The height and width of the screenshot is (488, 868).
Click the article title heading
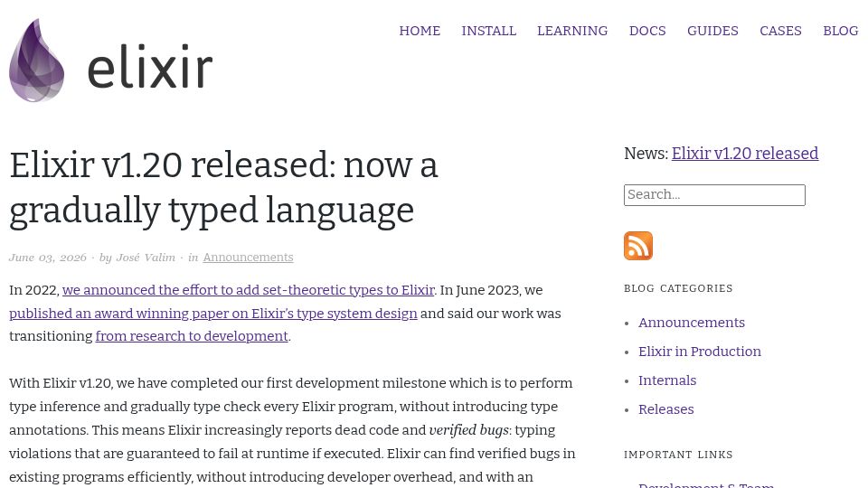coord(223,188)
